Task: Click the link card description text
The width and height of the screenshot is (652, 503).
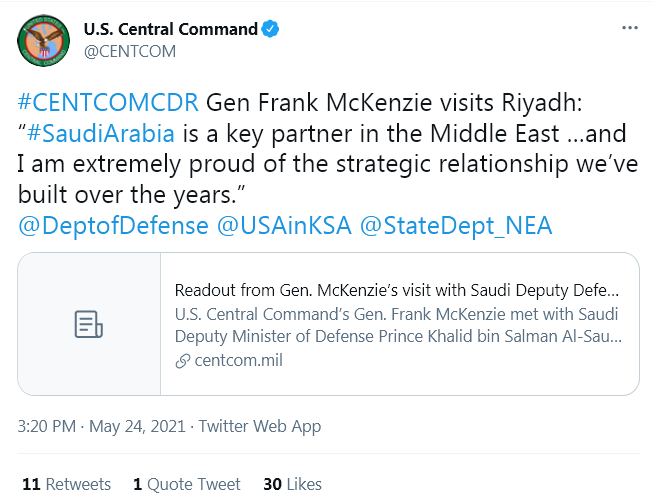Action: [398, 325]
